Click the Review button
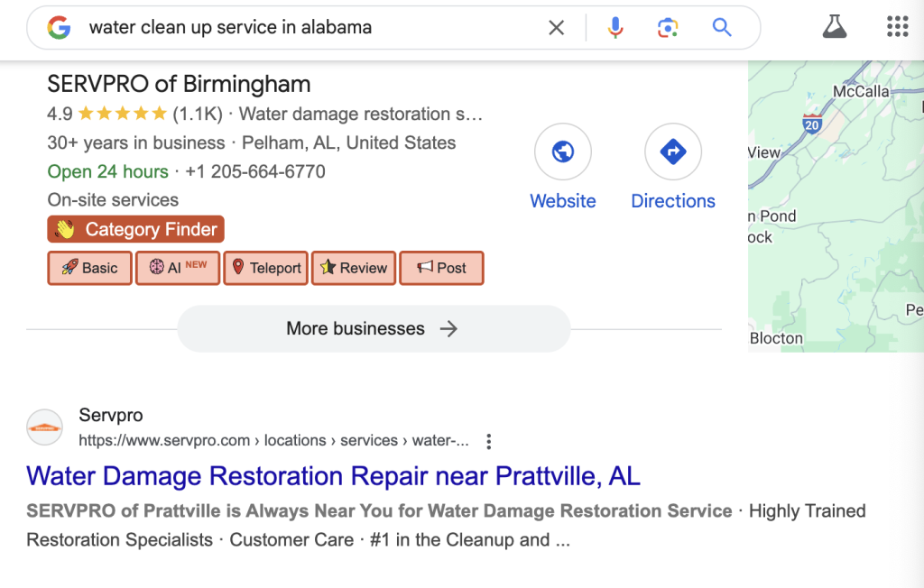Viewport: 924px width, 588px height. click(x=354, y=268)
